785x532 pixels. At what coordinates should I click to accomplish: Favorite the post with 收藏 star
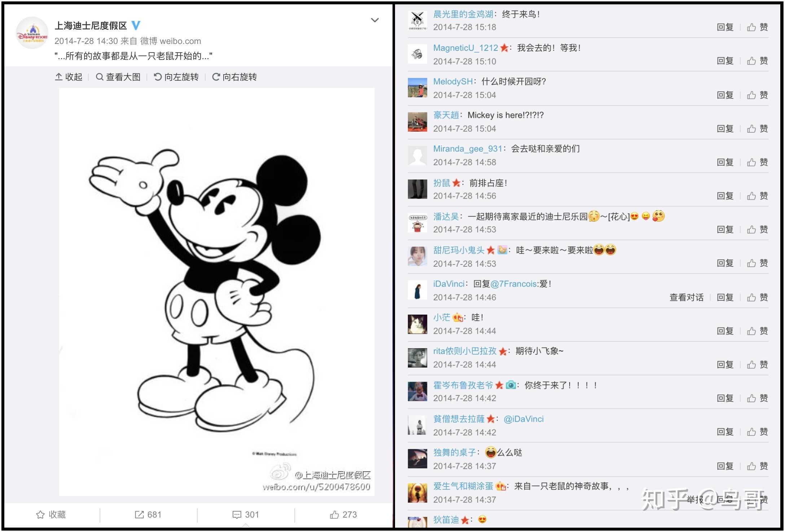point(51,514)
